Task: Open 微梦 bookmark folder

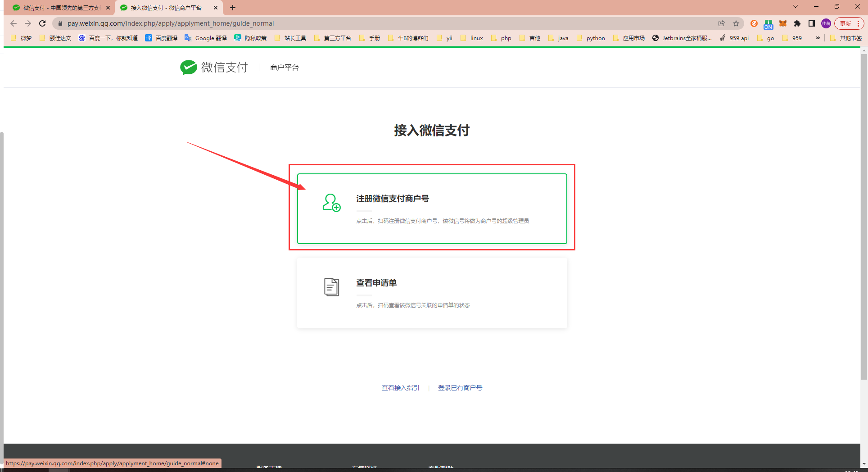Action: pos(21,38)
